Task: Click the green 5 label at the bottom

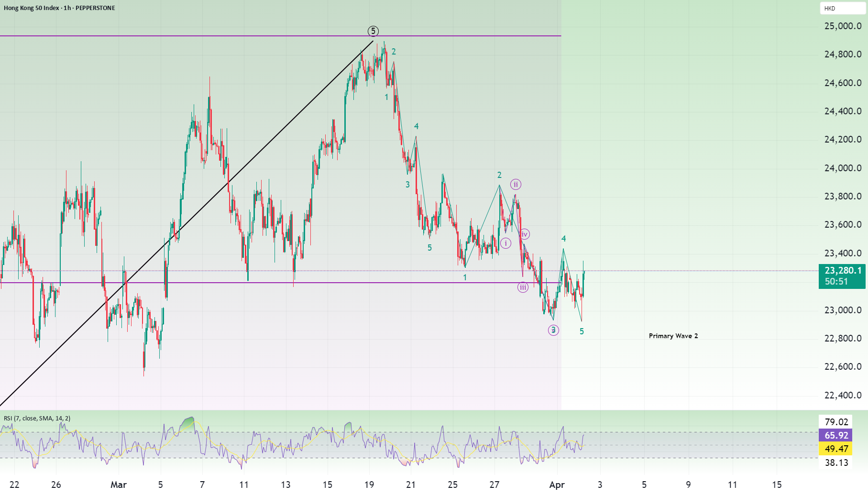Action: pyautogui.click(x=582, y=331)
